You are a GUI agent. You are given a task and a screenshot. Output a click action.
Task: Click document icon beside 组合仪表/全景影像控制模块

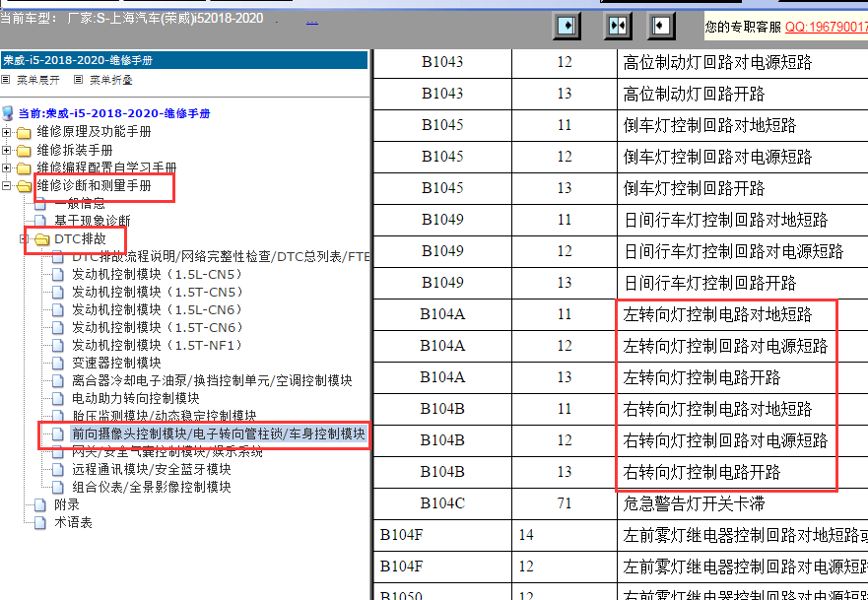(57, 487)
